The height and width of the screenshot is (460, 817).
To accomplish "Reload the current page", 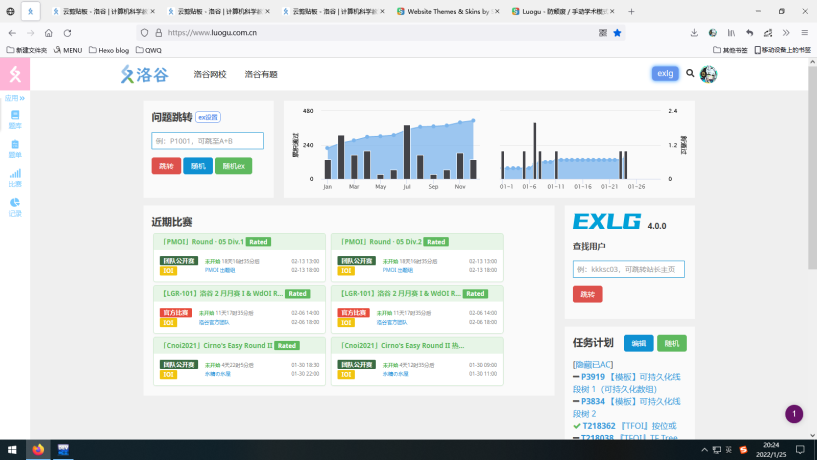I will point(67,33).
